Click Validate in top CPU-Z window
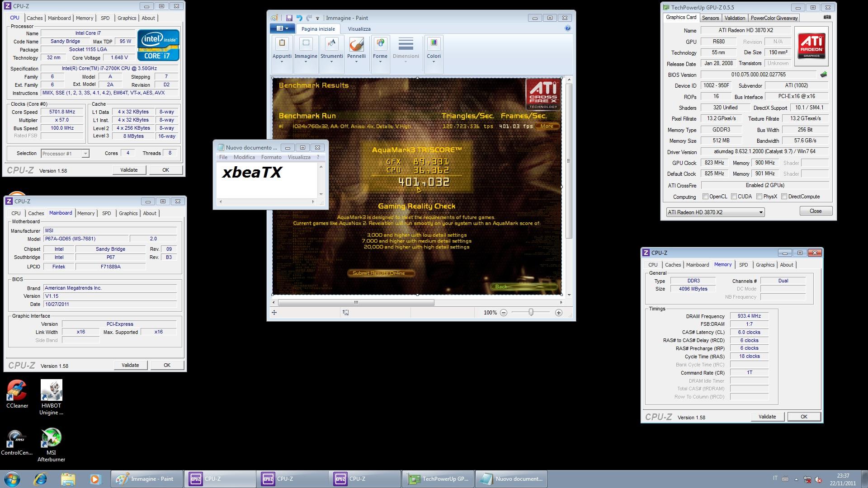 (x=129, y=170)
